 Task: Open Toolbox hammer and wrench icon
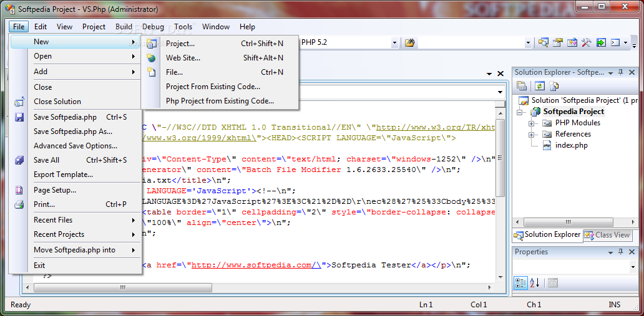coord(586,42)
